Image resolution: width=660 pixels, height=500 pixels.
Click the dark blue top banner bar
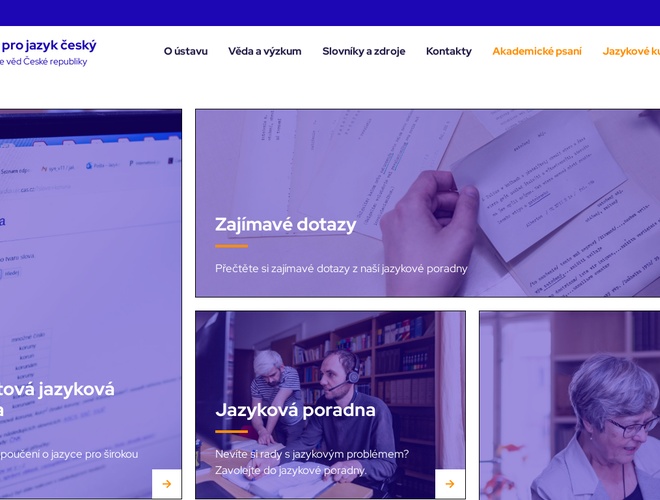pyautogui.click(x=330, y=13)
